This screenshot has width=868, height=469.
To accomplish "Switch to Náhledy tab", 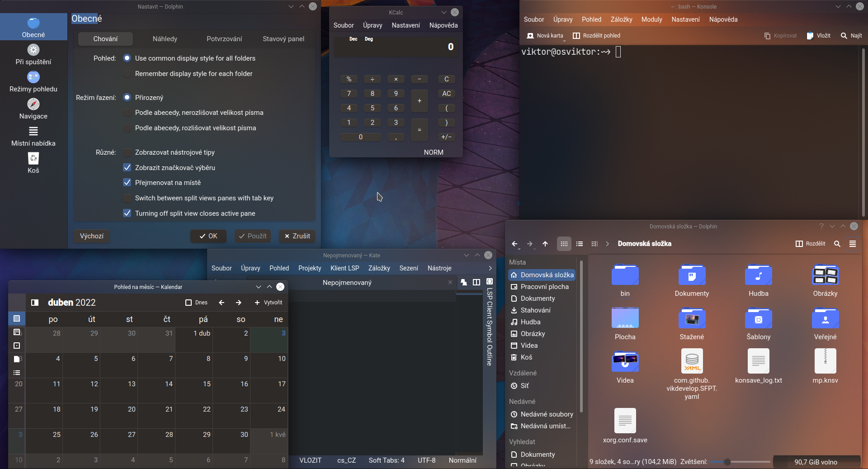I will (x=165, y=39).
